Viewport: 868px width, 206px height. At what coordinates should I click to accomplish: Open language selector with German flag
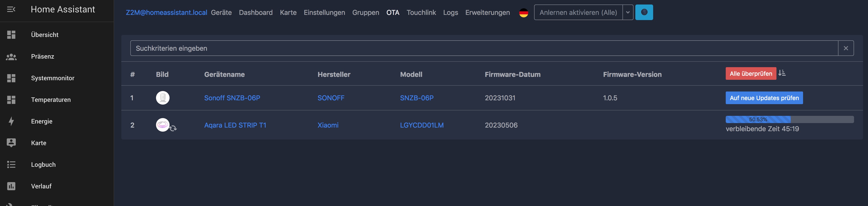(523, 13)
